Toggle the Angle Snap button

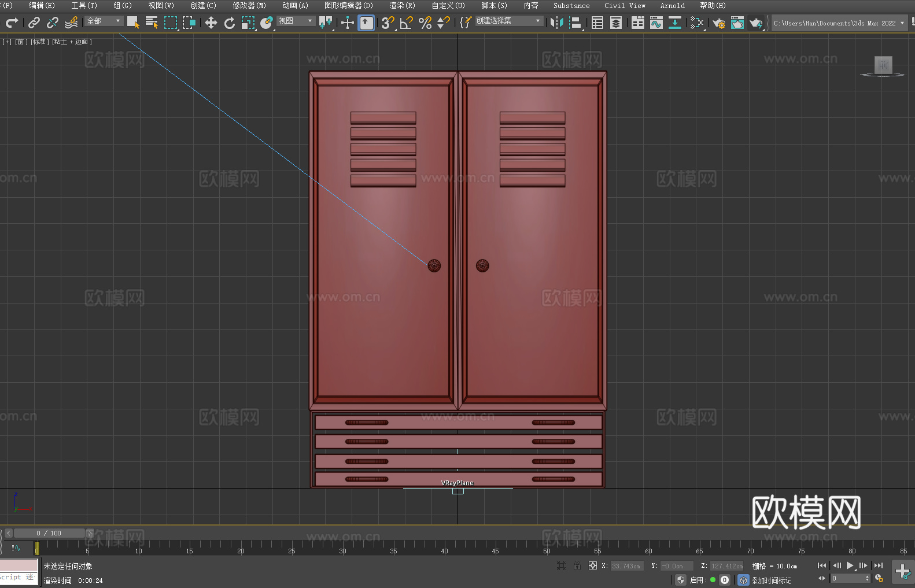pyautogui.click(x=406, y=23)
